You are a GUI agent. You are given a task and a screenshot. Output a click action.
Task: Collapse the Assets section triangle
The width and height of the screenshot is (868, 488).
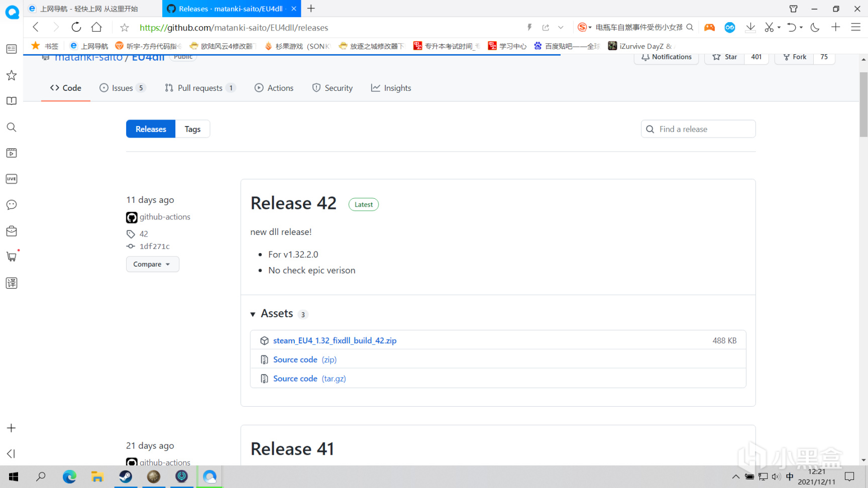point(253,314)
